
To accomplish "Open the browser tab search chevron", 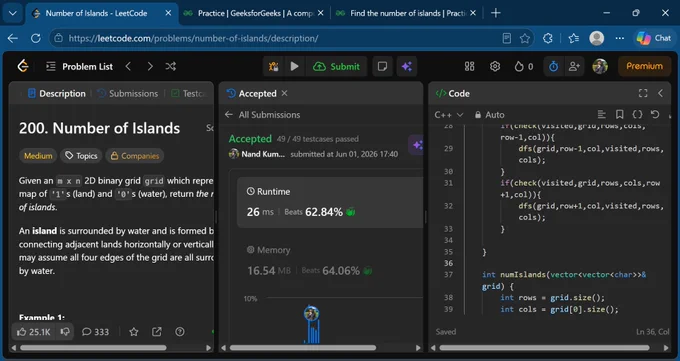I will pos(13,13).
